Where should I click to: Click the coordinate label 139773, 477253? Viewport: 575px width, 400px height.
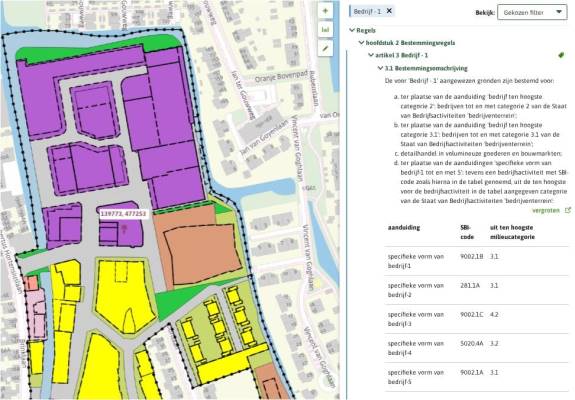[x=123, y=213]
